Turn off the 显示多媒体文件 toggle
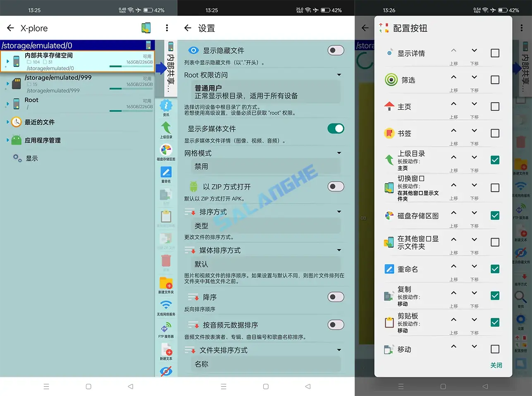Viewport: 532px width, 396px height. pos(336,129)
